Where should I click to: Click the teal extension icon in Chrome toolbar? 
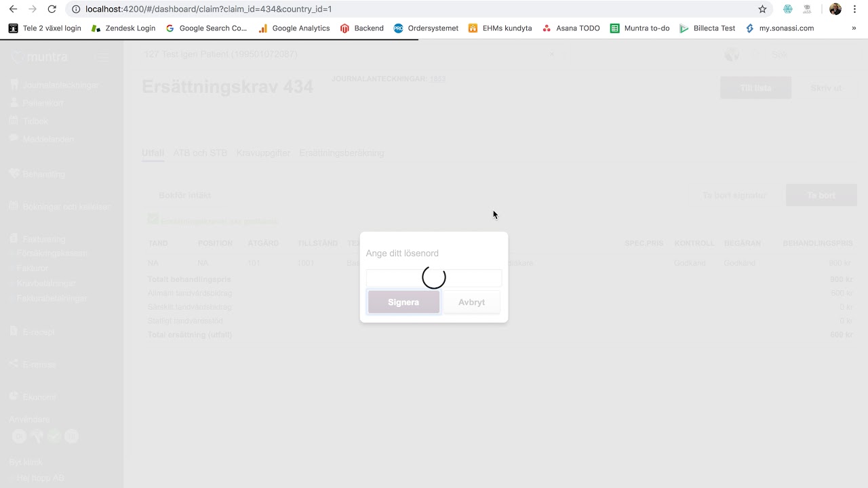click(787, 9)
